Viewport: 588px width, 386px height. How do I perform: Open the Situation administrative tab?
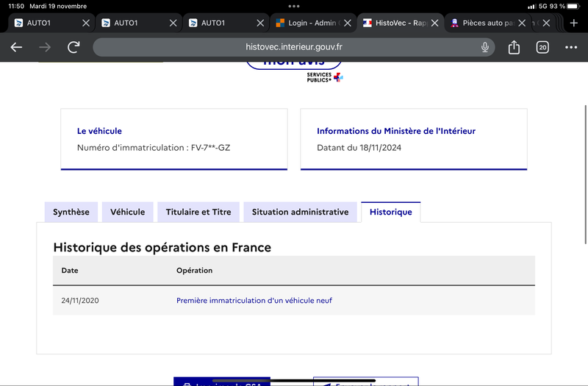300,212
